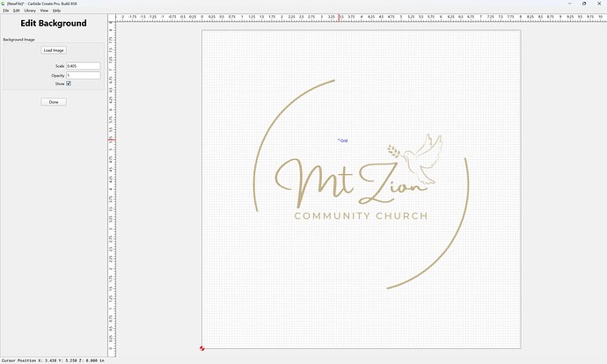
Task: Click the Grid label on the canvas
Action: point(344,141)
